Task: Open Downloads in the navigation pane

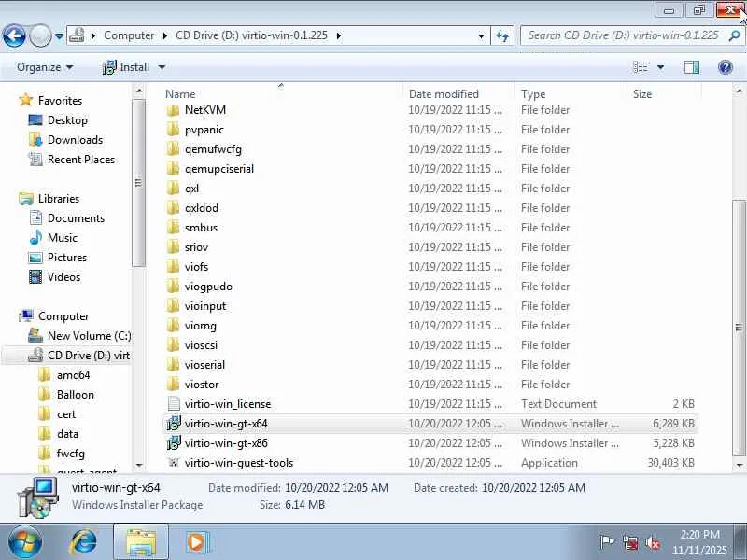Action: (x=75, y=139)
